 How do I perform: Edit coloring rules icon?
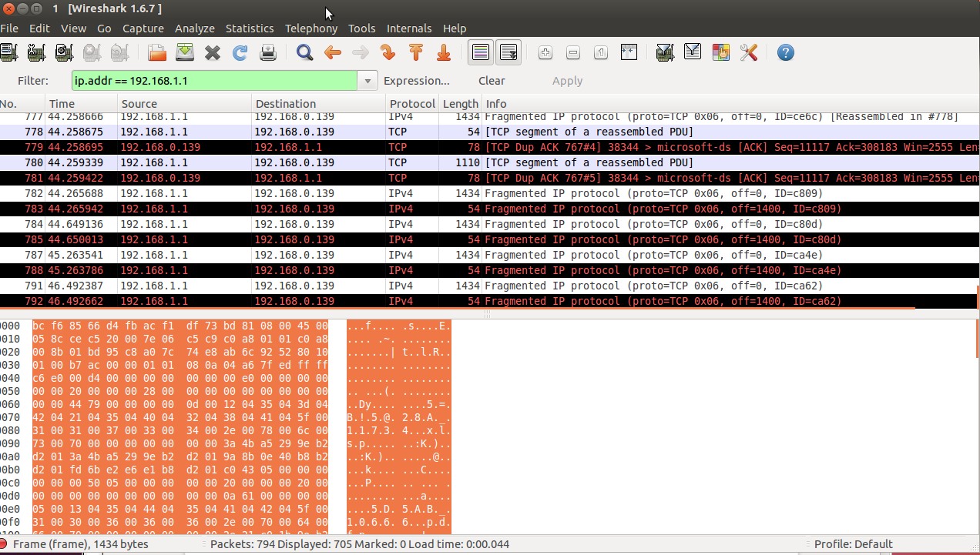pyautogui.click(x=721, y=52)
